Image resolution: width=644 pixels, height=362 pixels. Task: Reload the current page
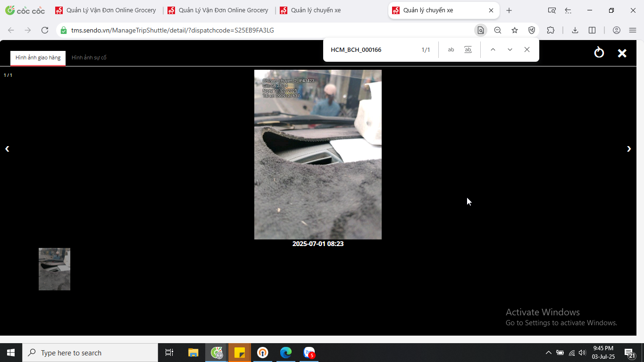click(45, 30)
